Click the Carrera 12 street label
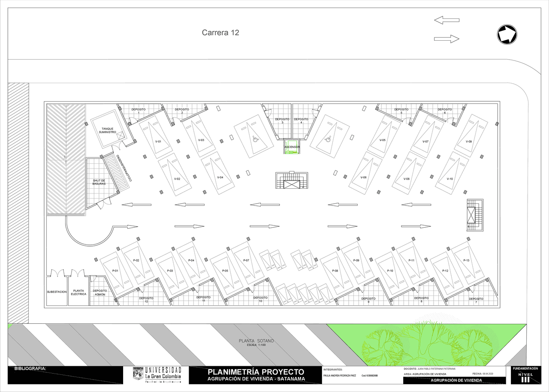 coord(220,33)
